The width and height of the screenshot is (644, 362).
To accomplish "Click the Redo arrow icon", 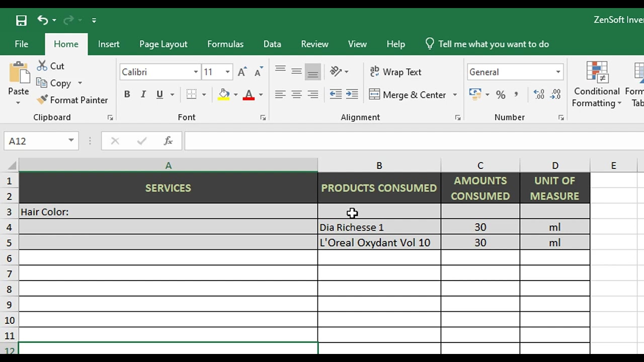I will (69, 20).
